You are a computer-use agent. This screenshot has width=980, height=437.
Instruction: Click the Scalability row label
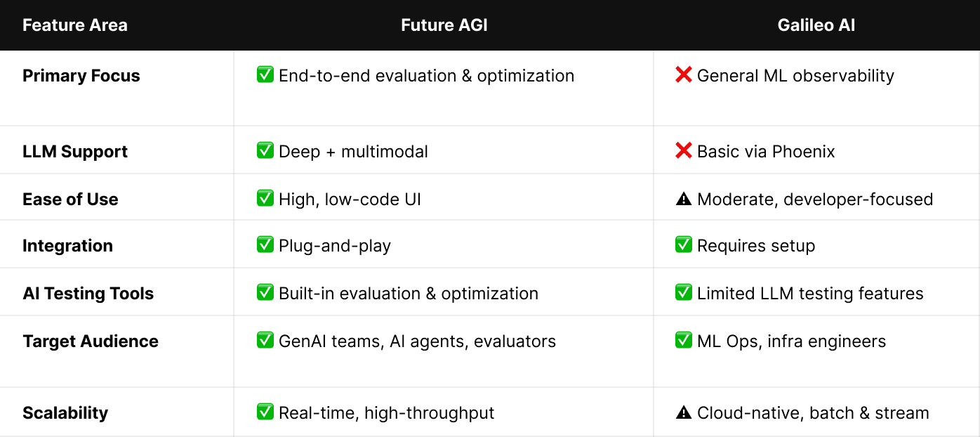click(65, 413)
